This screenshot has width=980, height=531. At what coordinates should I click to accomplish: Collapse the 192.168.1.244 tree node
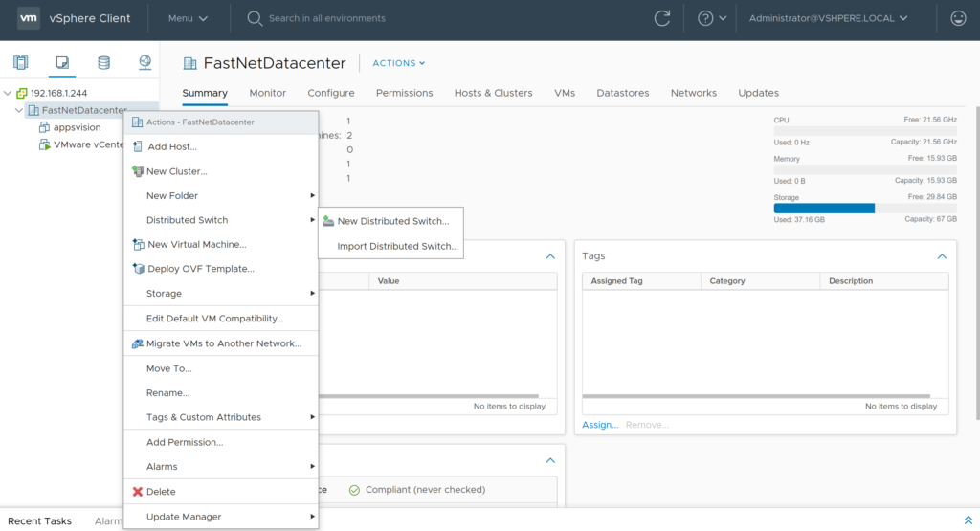tap(8, 93)
